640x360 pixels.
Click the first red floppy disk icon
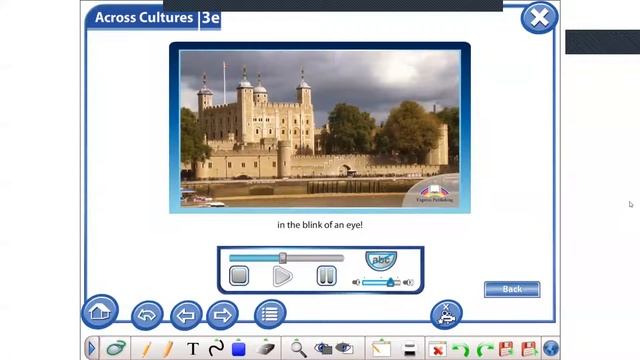coord(506,349)
